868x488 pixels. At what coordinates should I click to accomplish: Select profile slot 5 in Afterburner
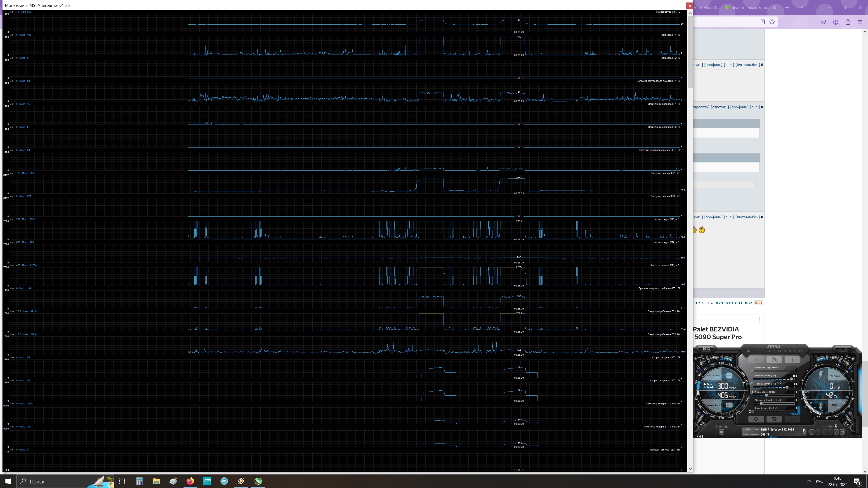(x=836, y=432)
